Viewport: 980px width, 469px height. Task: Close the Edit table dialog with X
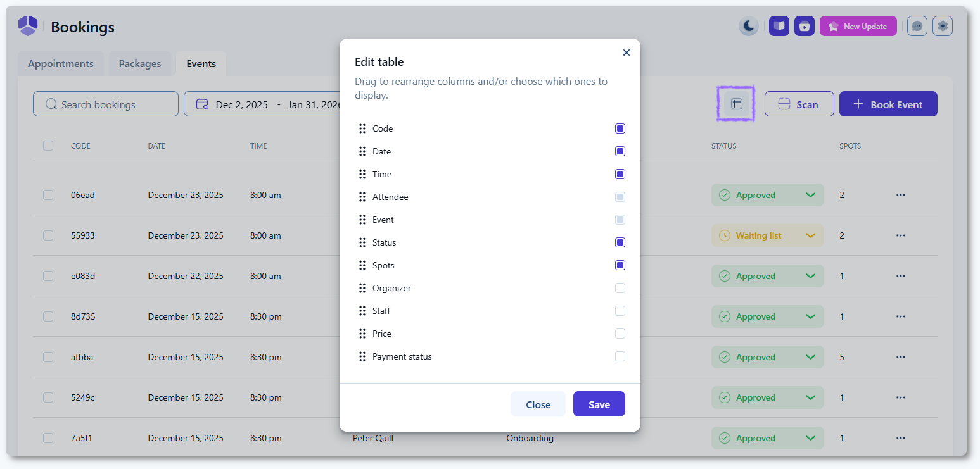point(627,53)
